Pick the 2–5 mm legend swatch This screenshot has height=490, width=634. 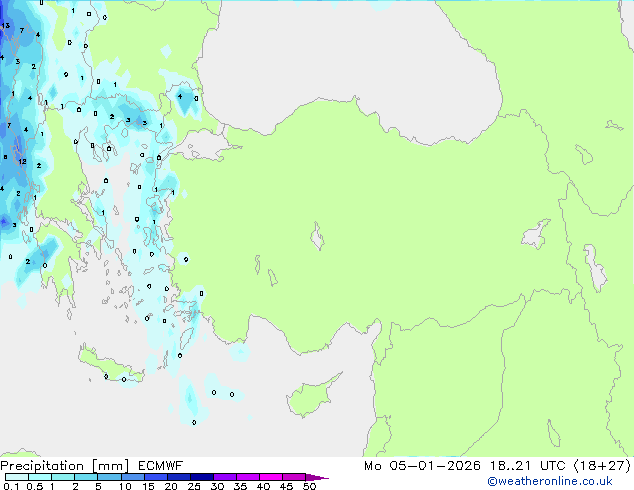[86, 477]
